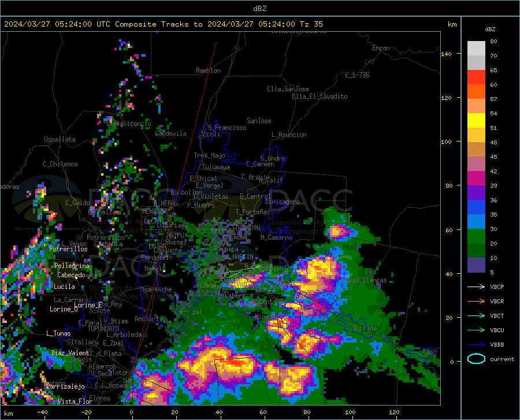Screen dimensions: 520x420
Task: Click the Pellegrina place label
Action: coord(72,266)
